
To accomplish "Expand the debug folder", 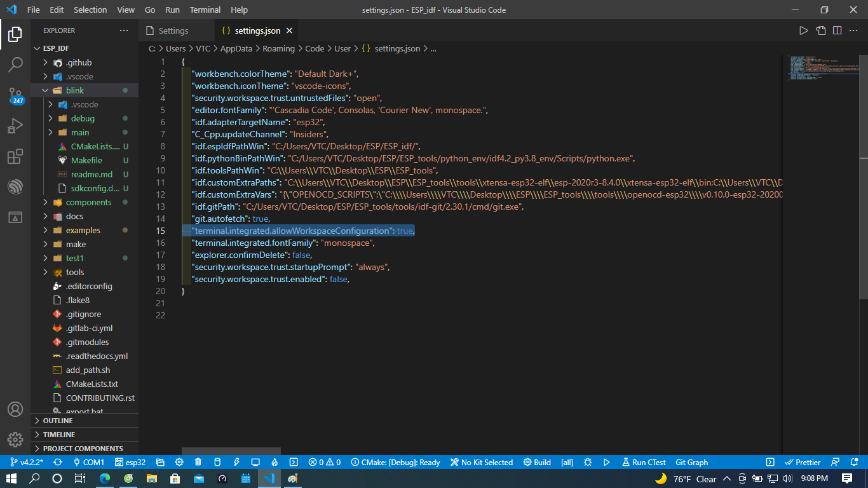I will coord(50,118).
